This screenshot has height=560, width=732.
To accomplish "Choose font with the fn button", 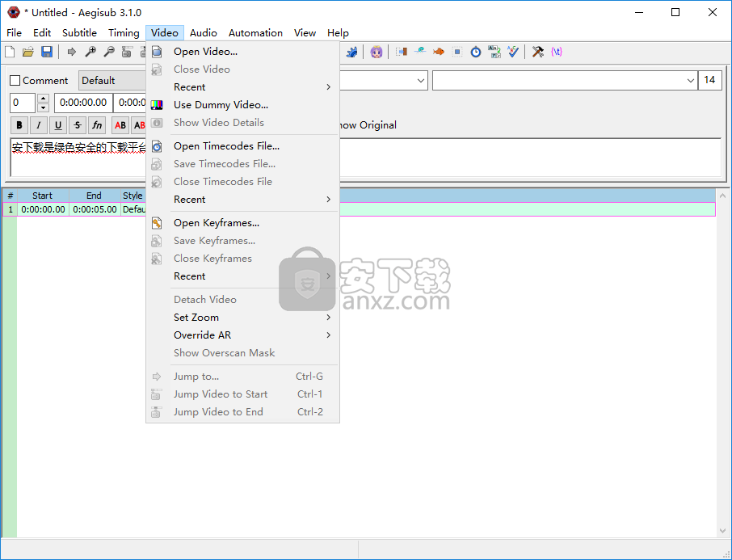I will click(x=97, y=124).
